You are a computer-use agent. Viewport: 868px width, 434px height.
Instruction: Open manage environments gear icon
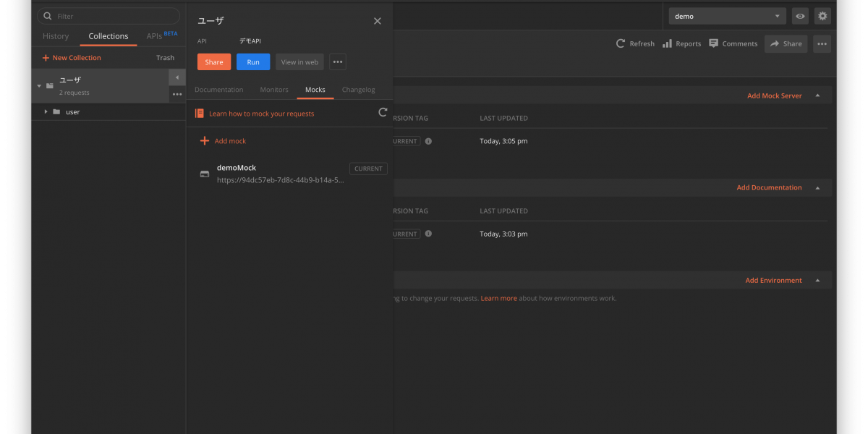click(822, 16)
